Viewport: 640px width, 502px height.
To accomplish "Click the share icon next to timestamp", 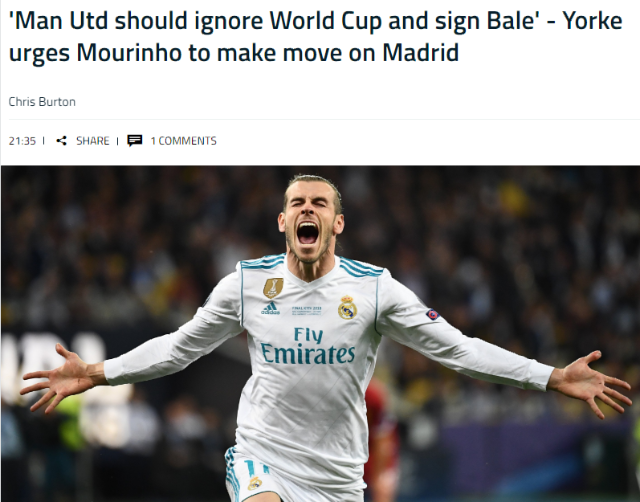I will click(x=62, y=141).
